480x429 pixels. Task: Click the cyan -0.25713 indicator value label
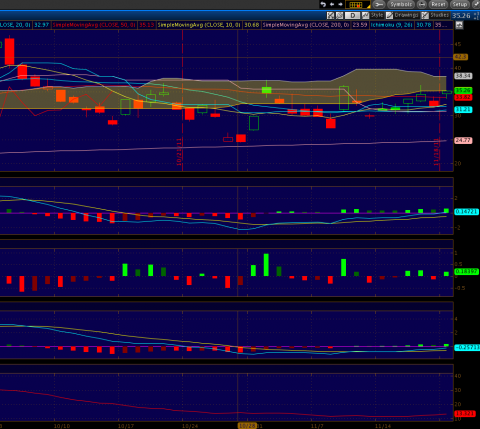(467, 347)
